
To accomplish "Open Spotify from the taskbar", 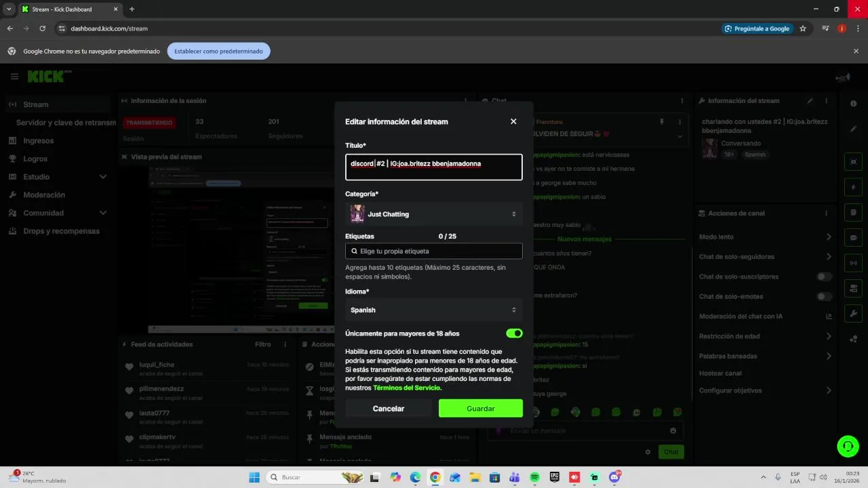I will [x=534, y=477].
